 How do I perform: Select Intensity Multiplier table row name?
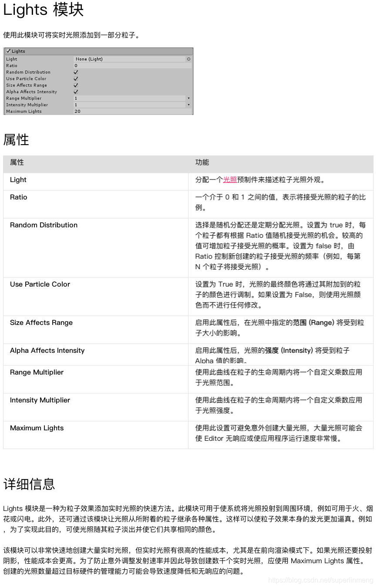pos(40,400)
